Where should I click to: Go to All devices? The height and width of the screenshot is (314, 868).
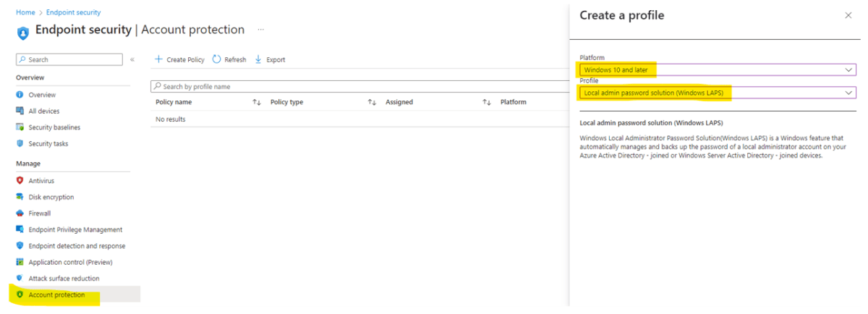(44, 111)
